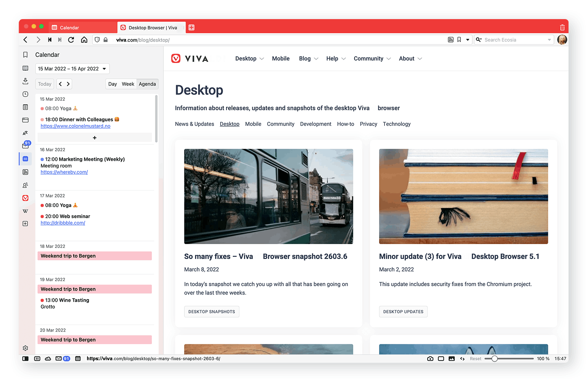Click the DESKTOP SNAPSHOTS button
The image size is (588, 382).
coord(212,312)
